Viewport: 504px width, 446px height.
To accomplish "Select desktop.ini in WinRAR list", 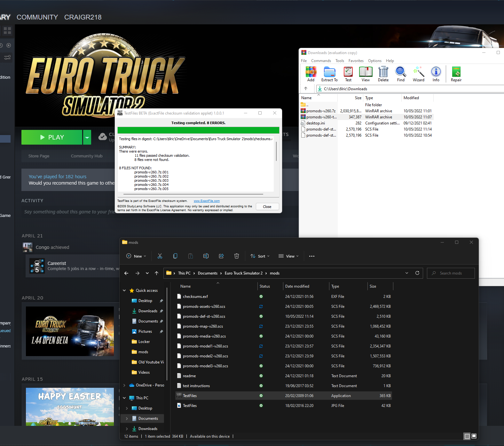I will (366, 123).
